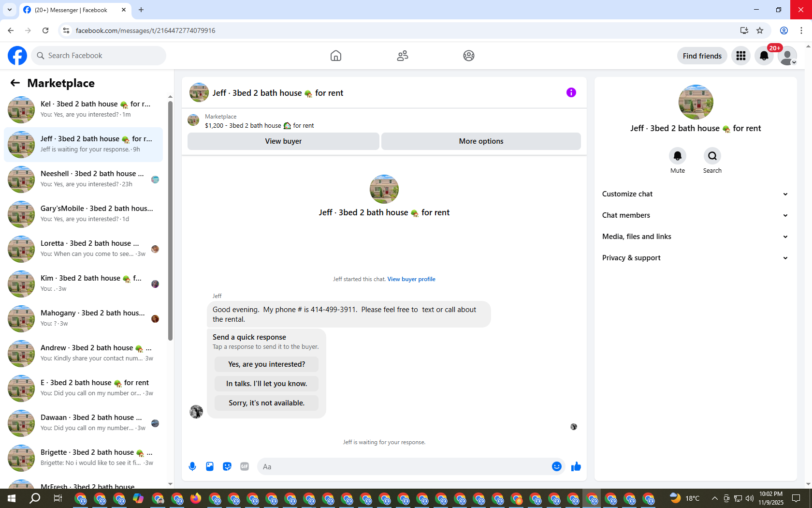Select the Messenger | Facebook browser tab

coord(71,10)
